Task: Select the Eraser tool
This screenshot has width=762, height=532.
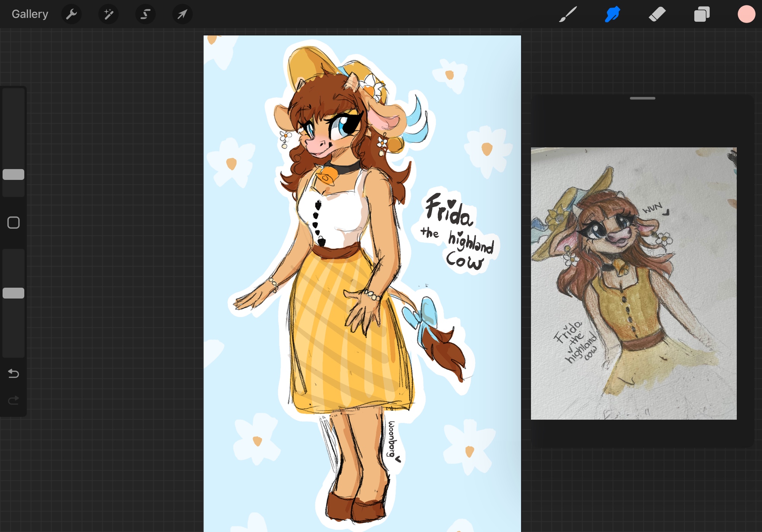Action: click(x=657, y=14)
